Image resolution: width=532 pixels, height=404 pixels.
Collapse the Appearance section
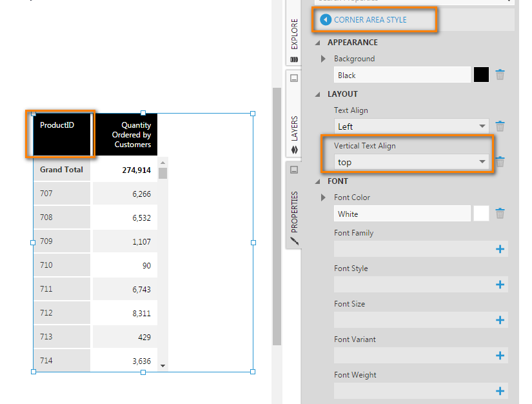click(x=318, y=43)
